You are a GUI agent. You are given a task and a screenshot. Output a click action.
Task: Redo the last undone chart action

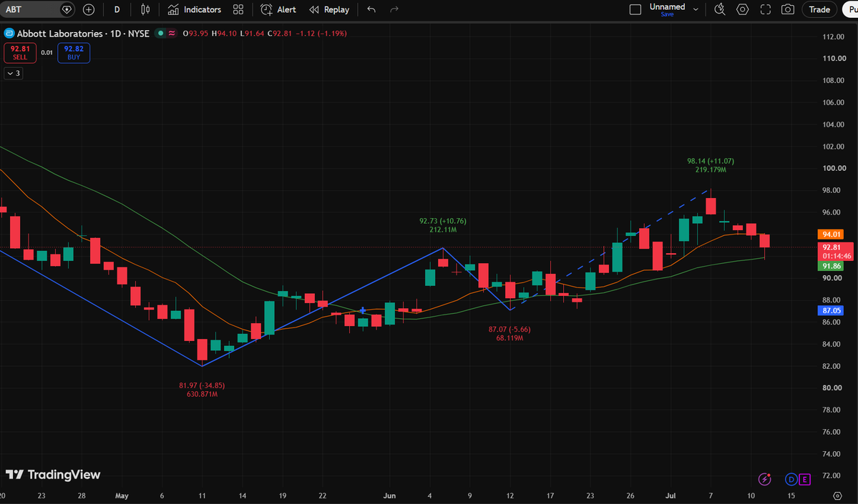(x=394, y=9)
